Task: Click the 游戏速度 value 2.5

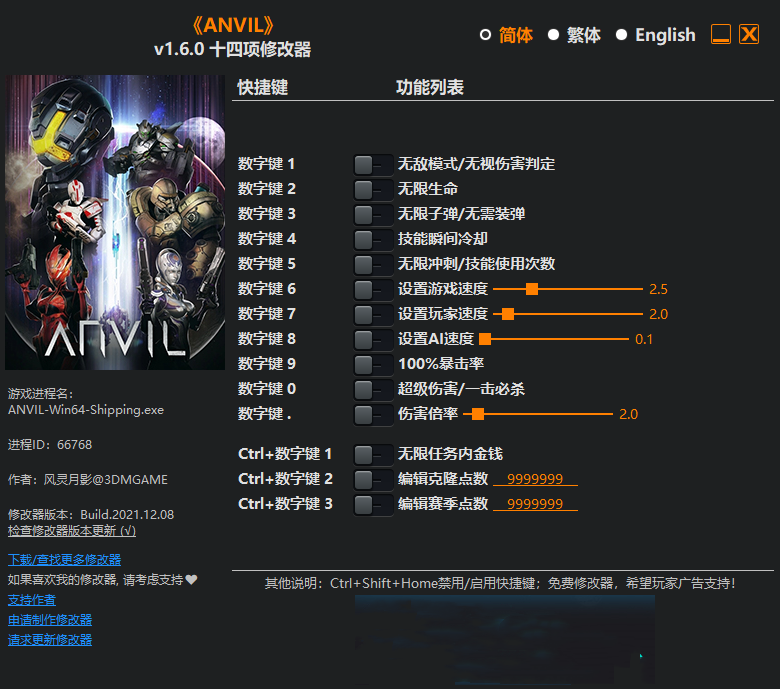Action: [x=658, y=289]
